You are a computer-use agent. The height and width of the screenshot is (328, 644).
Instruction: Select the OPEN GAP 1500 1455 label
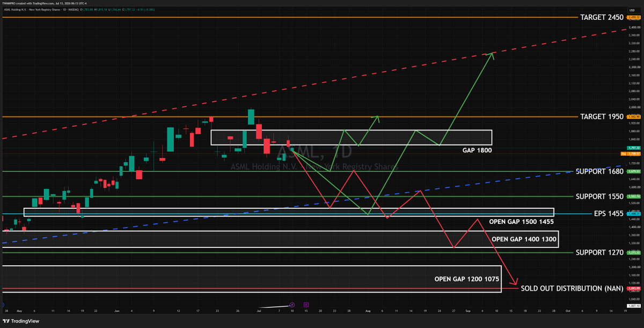coord(521,222)
